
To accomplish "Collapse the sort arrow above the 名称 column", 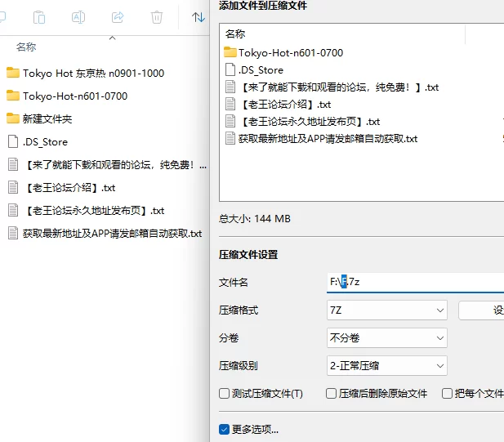I will pyautogui.click(x=112, y=38).
